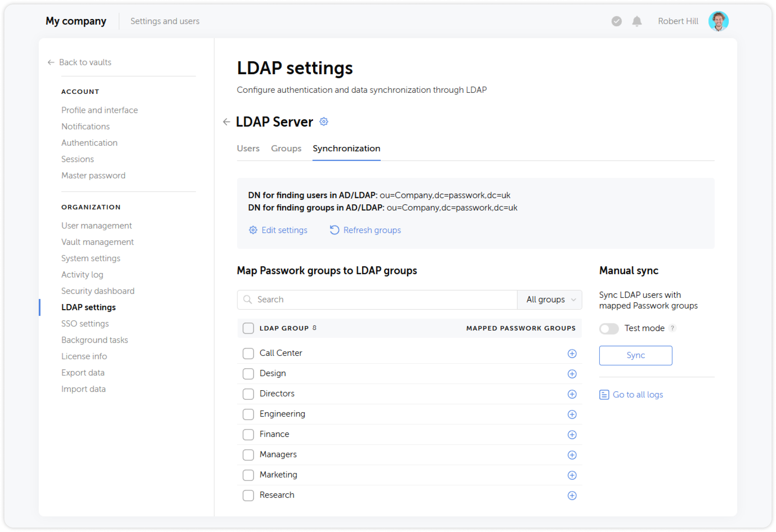This screenshot has width=776, height=532.
Task: Click the Test mode help question icon
Action: click(x=672, y=328)
